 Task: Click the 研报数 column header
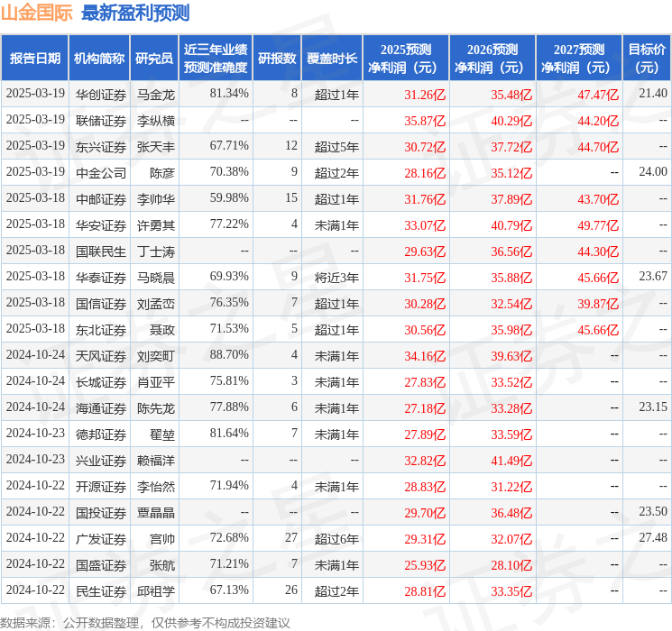click(x=277, y=59)
